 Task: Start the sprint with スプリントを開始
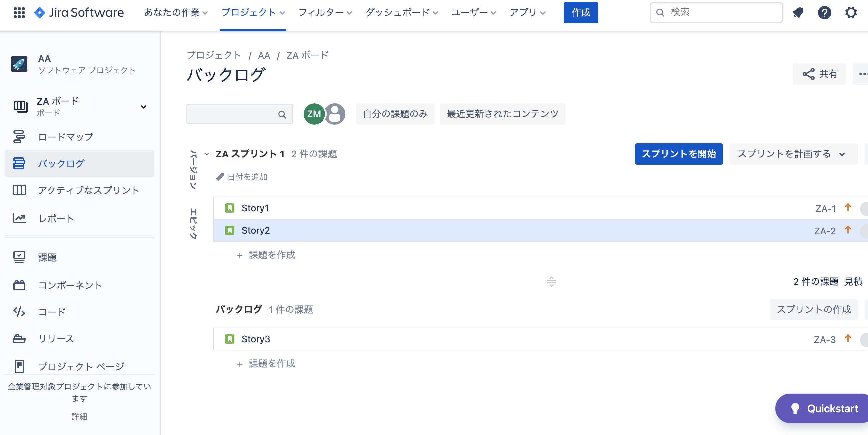[679, 154]
